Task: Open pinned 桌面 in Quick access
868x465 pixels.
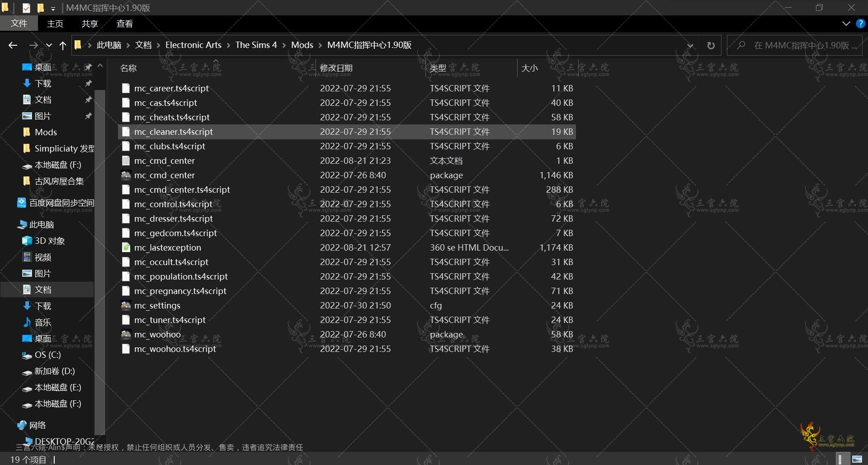Action: [43, 67]
